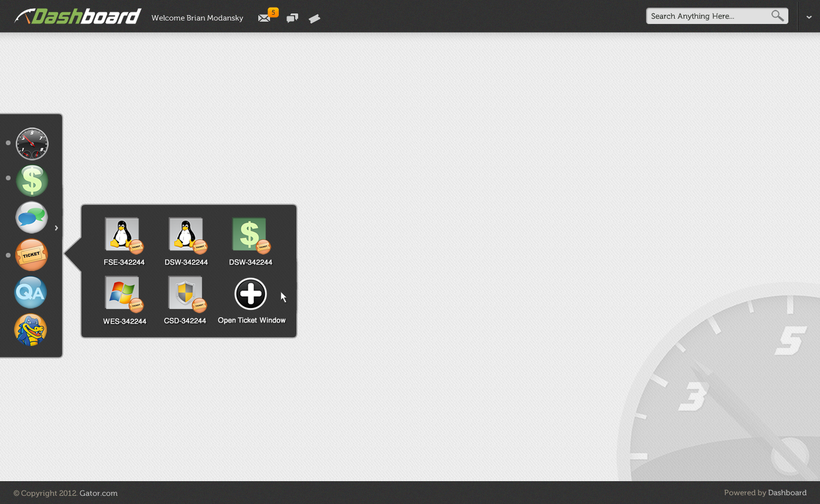Open the speedometer gauge sidebar icon
The height and width of the screenshot is (504, 820).
[x=32, y=144]
